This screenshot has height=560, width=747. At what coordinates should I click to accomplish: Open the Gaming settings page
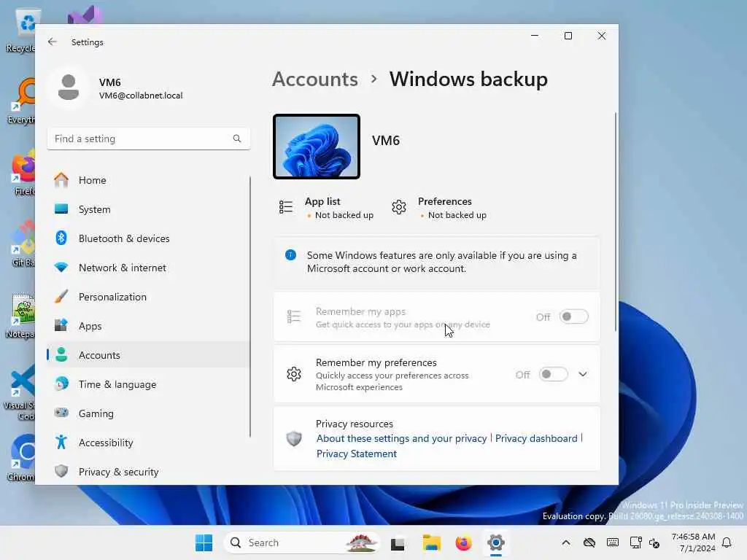click(x=149, y=413)
